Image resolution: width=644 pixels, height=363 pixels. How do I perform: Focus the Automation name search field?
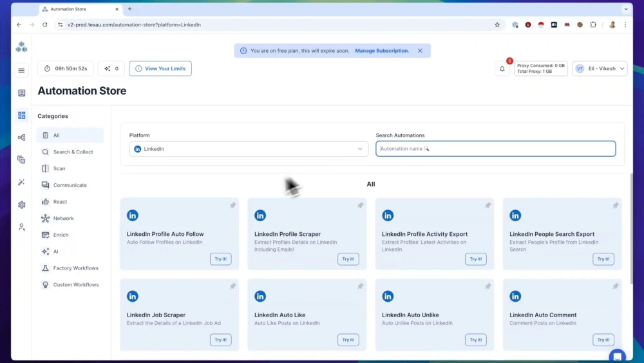tap(495, 149)
